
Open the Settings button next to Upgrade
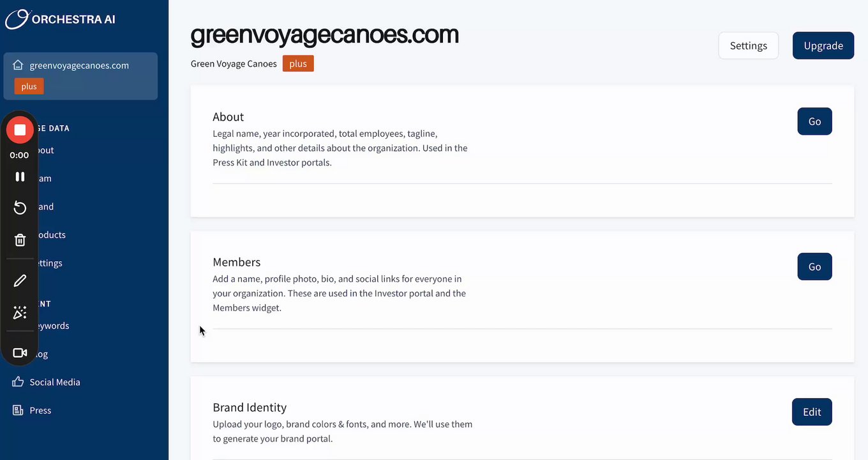(748, 46)
